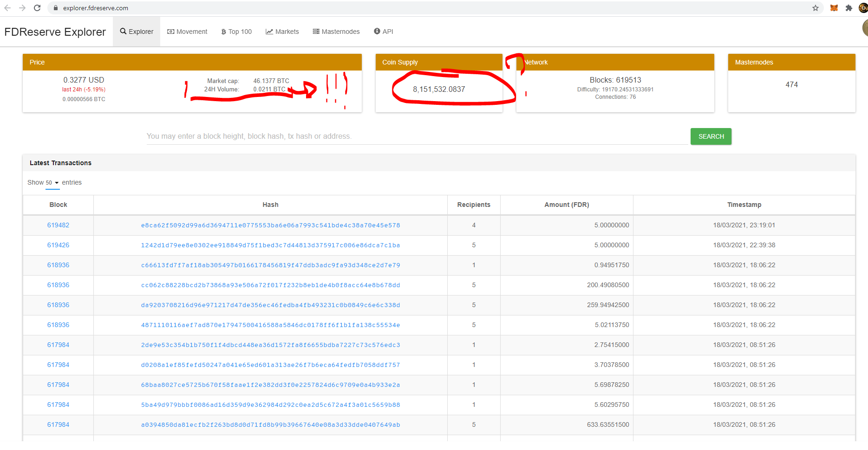868x450 pixels.
Task: Click the 0.00000566 BTC price text
Action: click(x=84, y=99)
